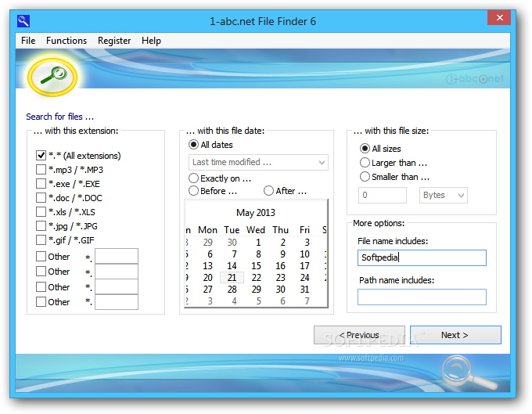Check the *.gif / *.GIF extension
The height and width of the screenshot is (414, 532).
(x=41, y=240)
